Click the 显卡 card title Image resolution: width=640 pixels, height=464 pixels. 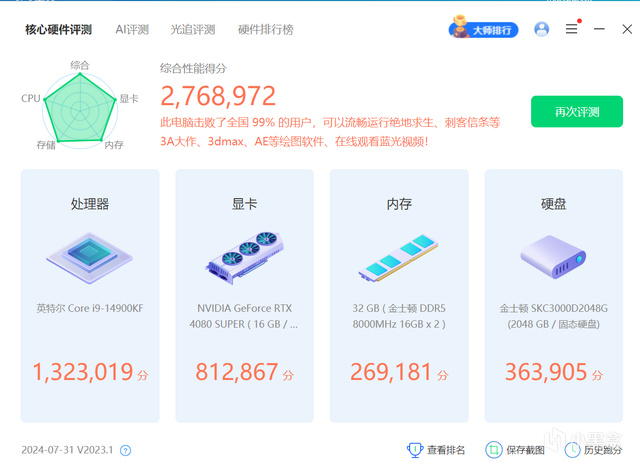(244, 204)
